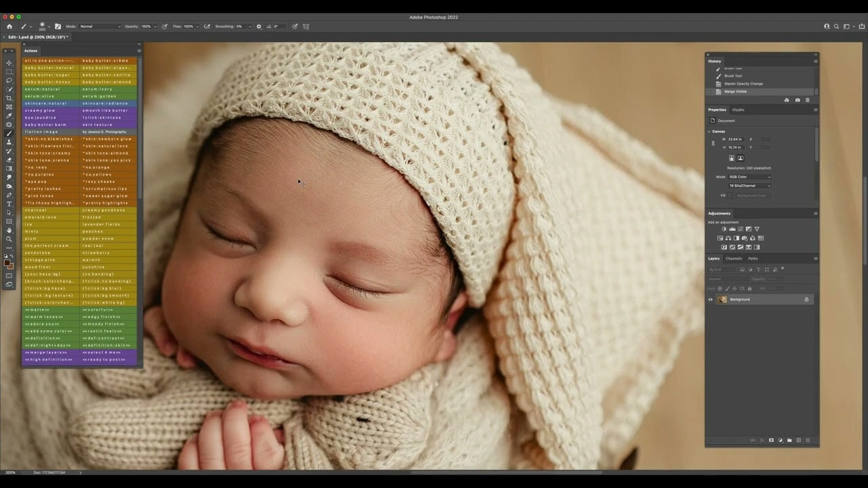868x488 pixels.
Task: Select the Lasso tool
Action: 9,81
